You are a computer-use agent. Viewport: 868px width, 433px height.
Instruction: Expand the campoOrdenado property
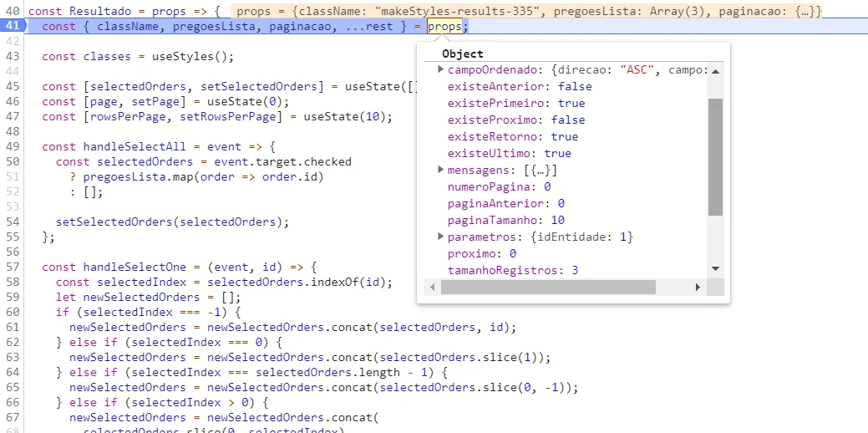440,69
